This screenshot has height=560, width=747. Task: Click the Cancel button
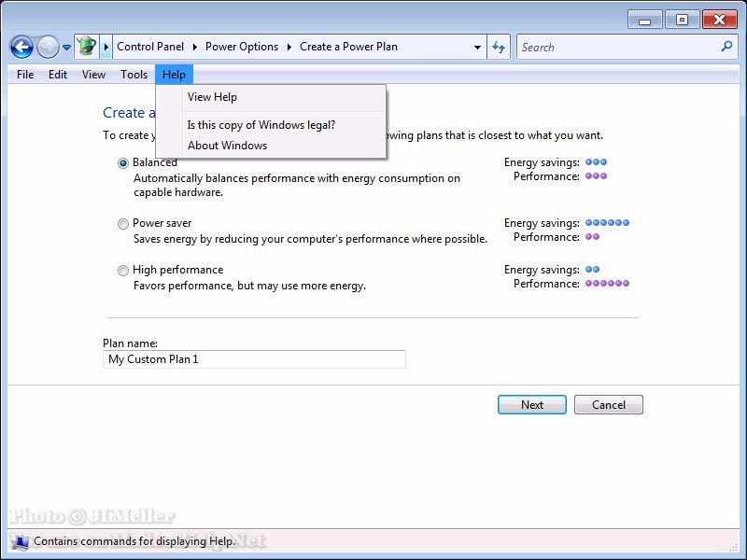click(x=609, y=405)
